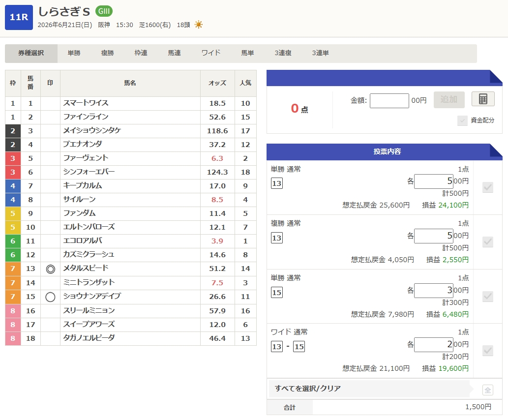Viewport: 508px width, 420px height.
Task: Click the 投票内容 panel header
Action: (384, 151)
